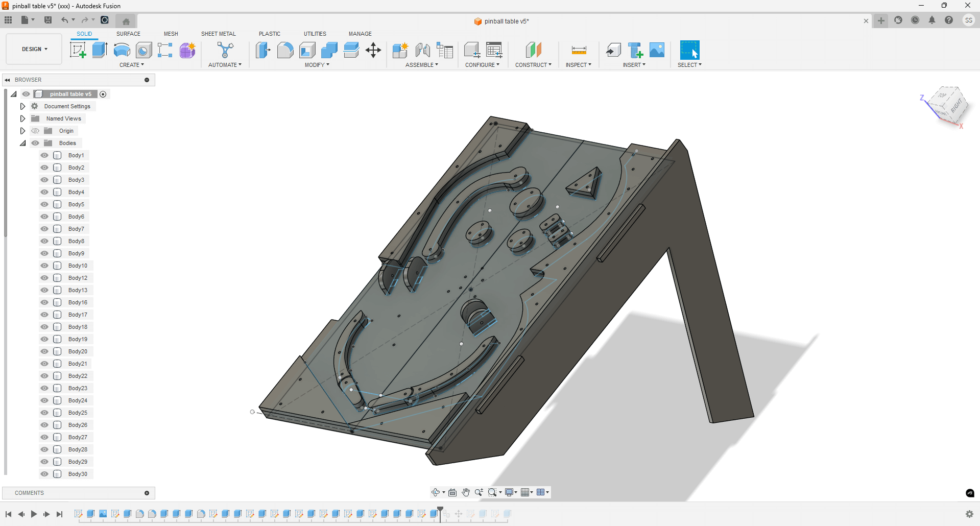
Task: Expand the COMMENTS panel
Action: [147, 493]
